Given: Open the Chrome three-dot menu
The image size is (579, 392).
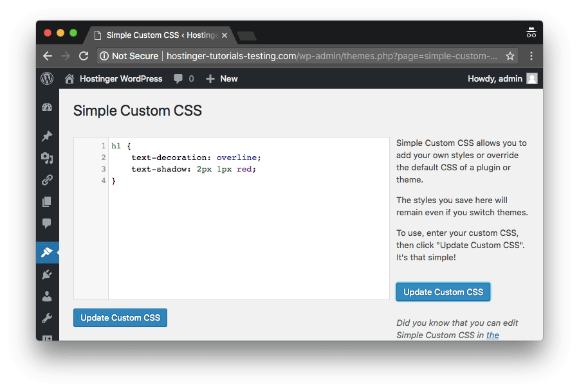Looking at the screenshot, I should coord(531,56).
